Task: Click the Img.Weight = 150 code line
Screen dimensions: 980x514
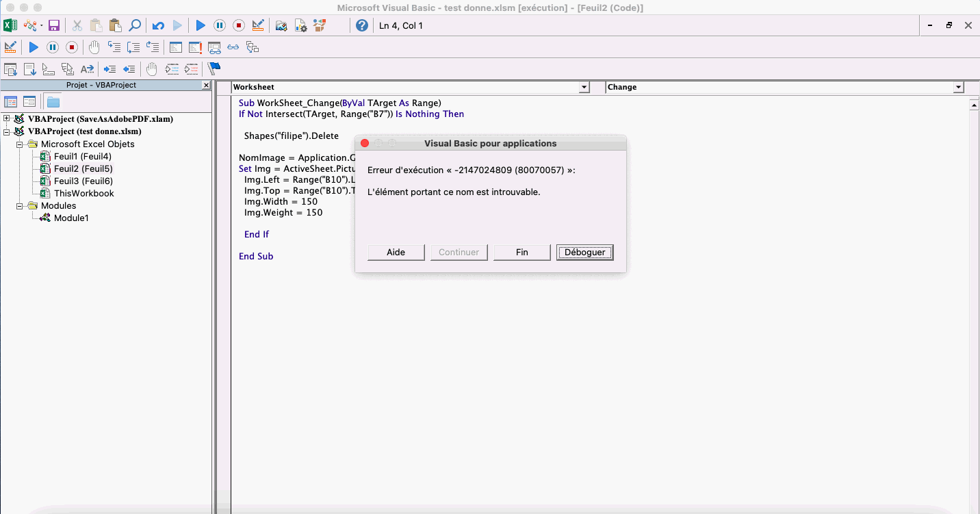Action: (283, 212)
